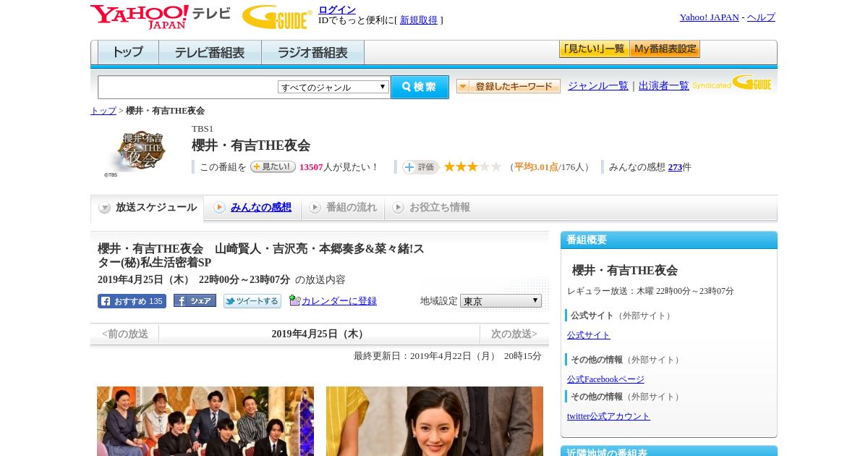The height and width of the screenshot is (456, 868).
Task: Open the twitter公式アカウント link
Action: tap(608, 416)
